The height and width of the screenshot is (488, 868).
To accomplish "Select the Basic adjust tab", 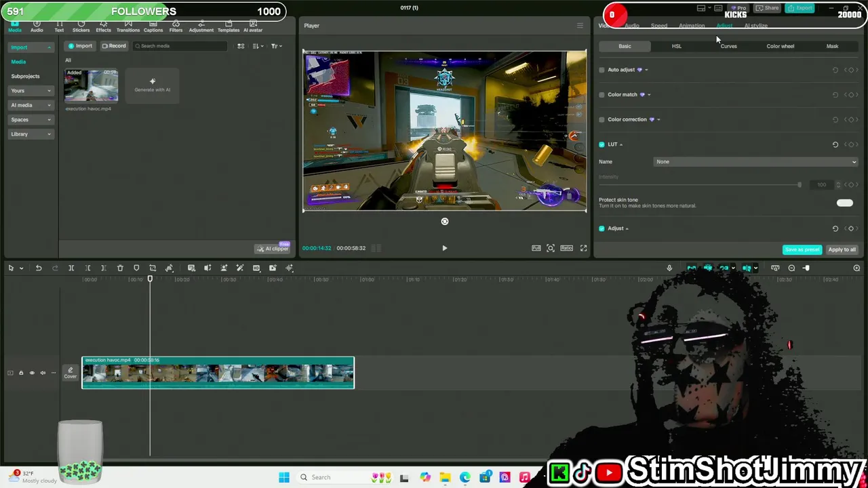I will click(x=625, y=46).
